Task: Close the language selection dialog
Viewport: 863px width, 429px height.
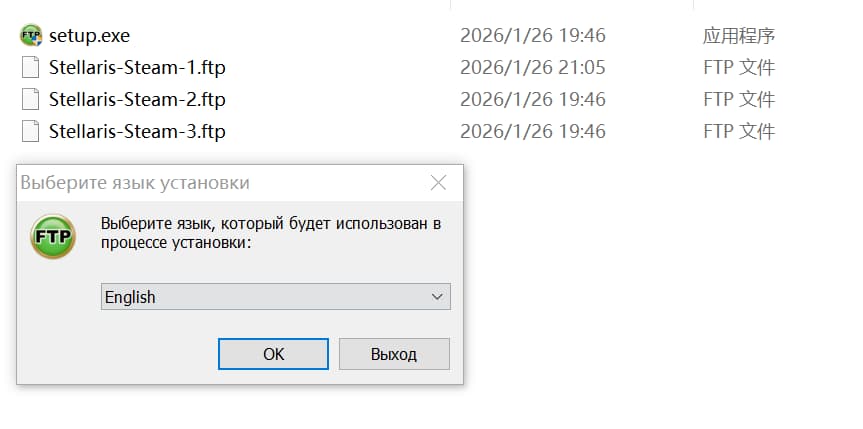Action: (438, 183)
